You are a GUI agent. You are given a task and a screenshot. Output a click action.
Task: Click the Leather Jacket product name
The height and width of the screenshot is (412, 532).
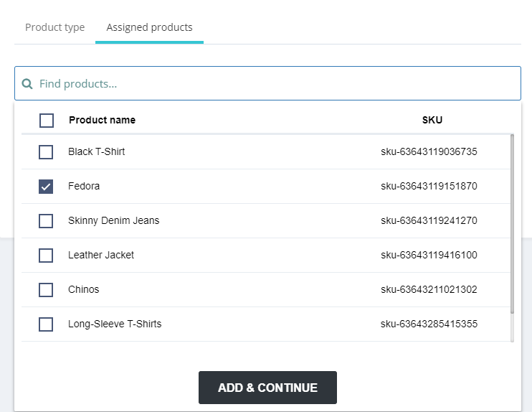tap(101, 256)
